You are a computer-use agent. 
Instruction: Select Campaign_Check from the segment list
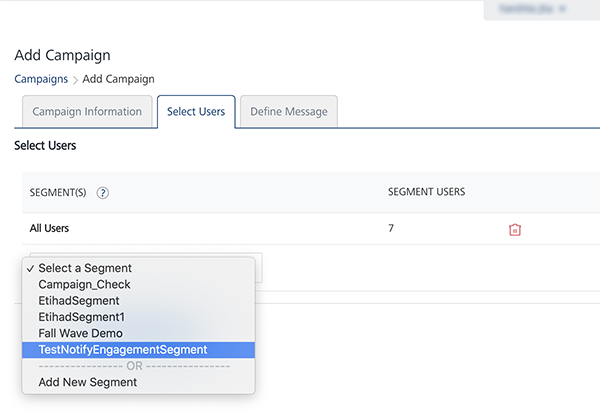point(84,284)
